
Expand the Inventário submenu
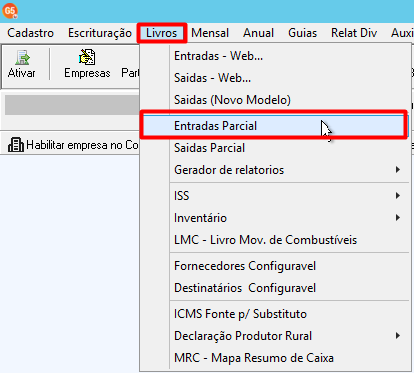(275, 218)
